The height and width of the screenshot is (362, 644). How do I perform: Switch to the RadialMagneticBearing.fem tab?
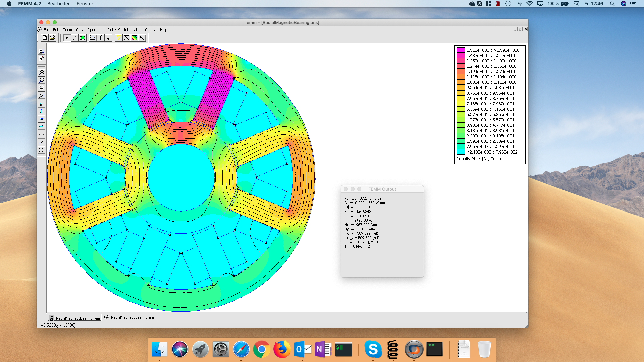tap(77, 318)
